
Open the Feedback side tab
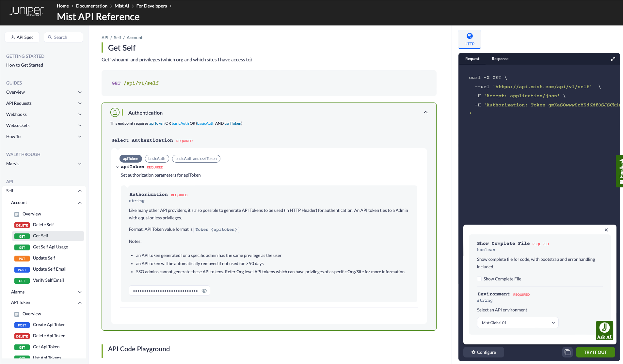[620, 170]
